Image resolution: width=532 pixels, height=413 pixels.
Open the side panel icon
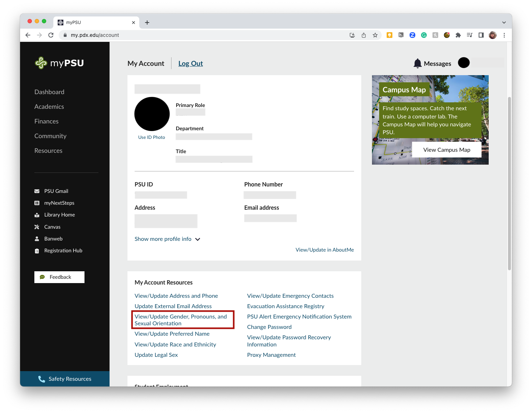pos(481,35)
